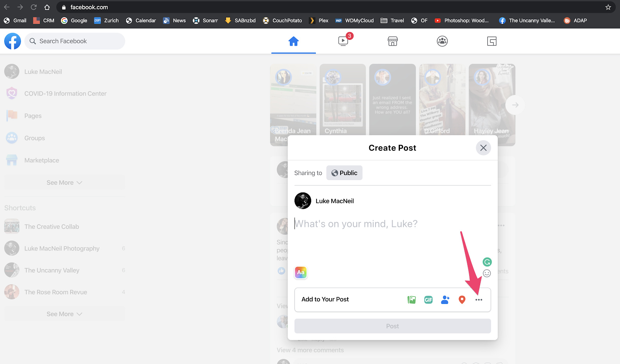
Task: Open the Plex bookmark
Action: point(319,21)
